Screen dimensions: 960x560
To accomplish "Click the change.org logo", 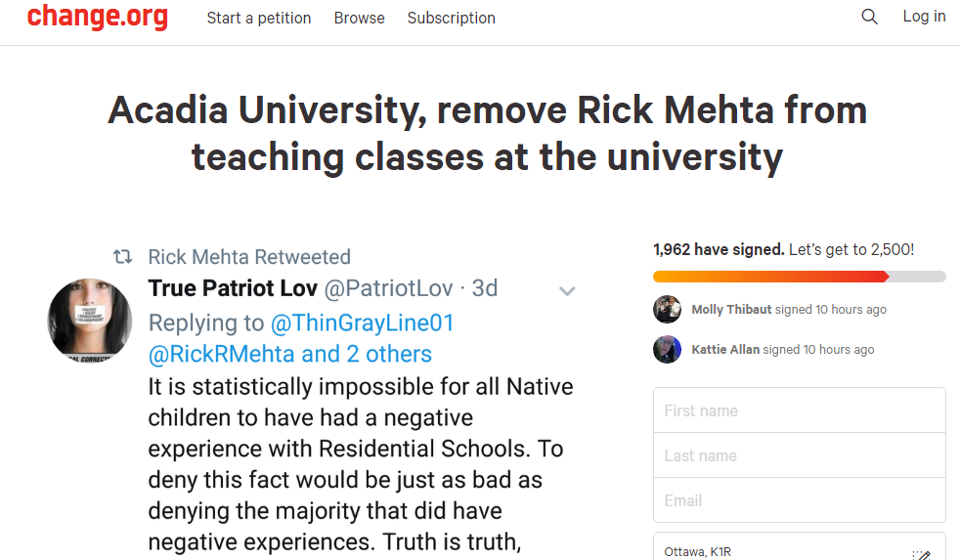I will [x=98, y=18].
